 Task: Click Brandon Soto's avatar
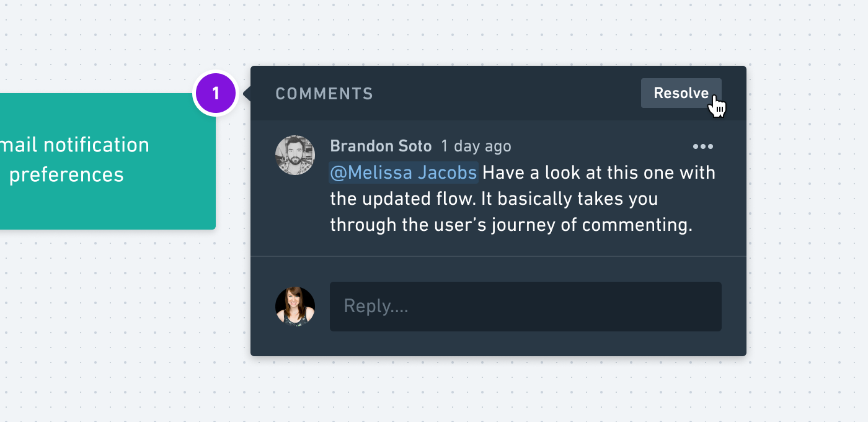tap(295, 155)
